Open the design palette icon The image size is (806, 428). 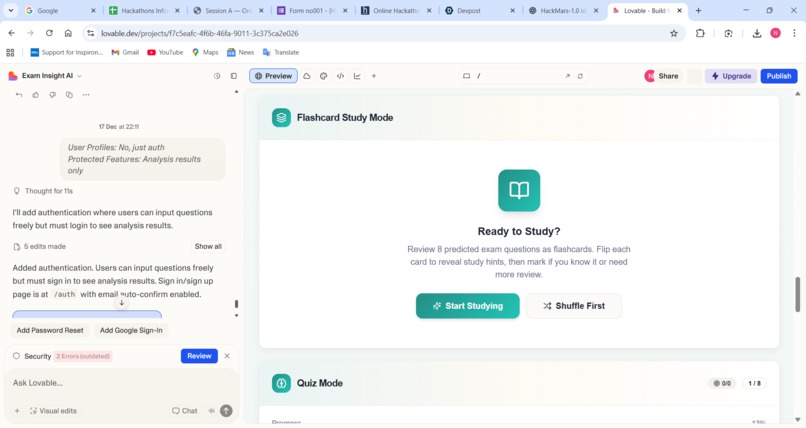[323, 76]
